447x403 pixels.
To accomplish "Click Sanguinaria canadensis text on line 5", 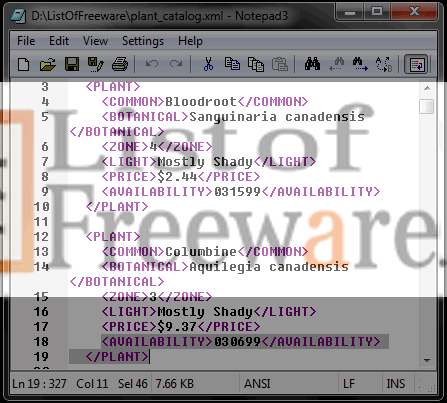I will coord(277,117).
